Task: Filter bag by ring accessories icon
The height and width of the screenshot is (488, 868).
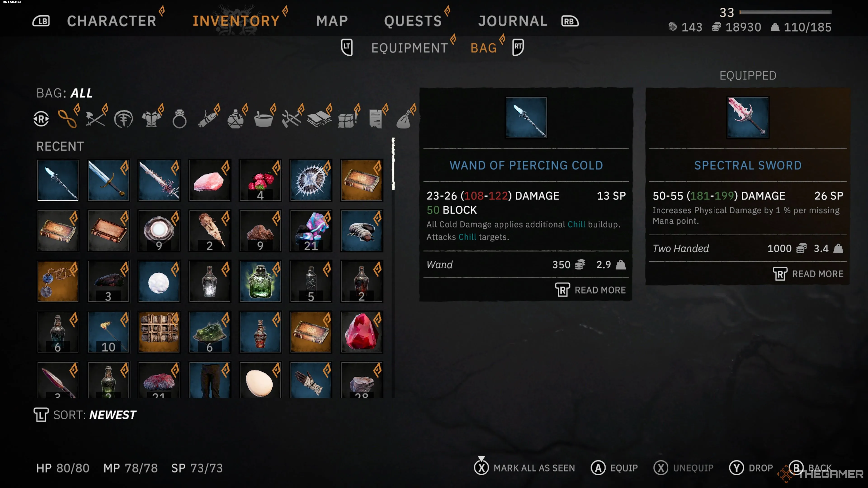Action: click(179, 119)
